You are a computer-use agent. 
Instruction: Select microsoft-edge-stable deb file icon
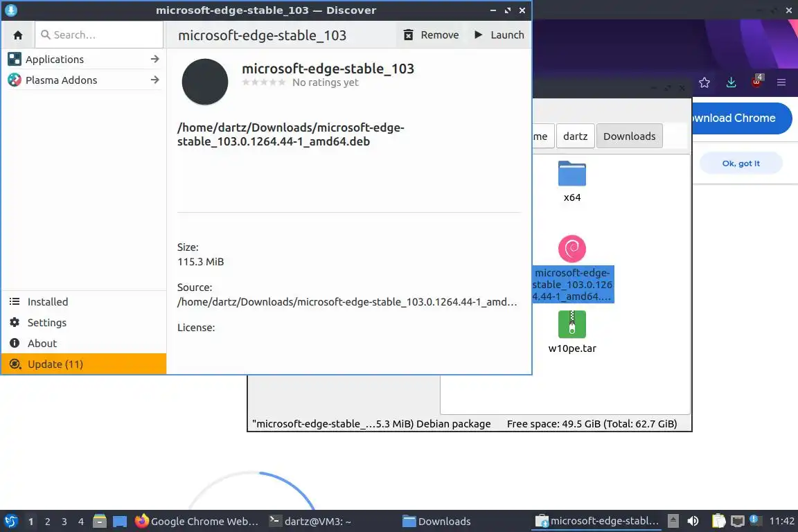pyautogui.click(x=572, y=249)
